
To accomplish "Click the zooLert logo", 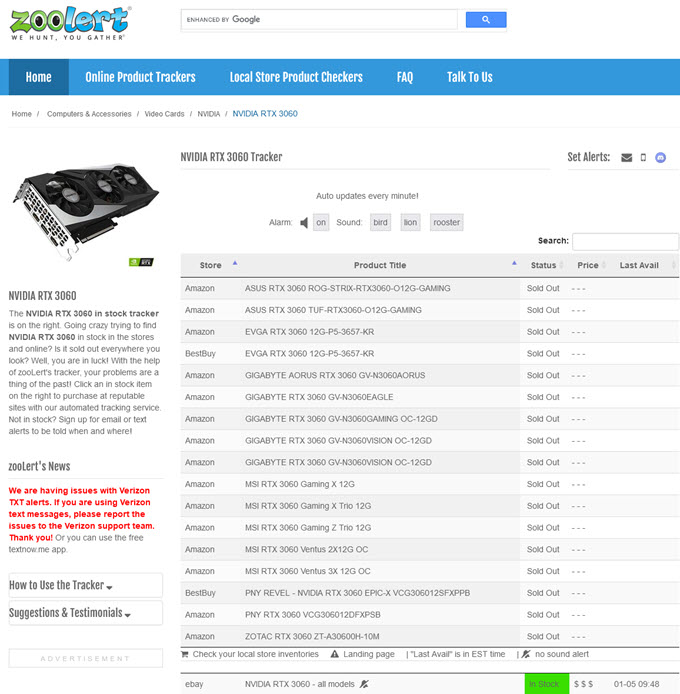I will (70, 23).
